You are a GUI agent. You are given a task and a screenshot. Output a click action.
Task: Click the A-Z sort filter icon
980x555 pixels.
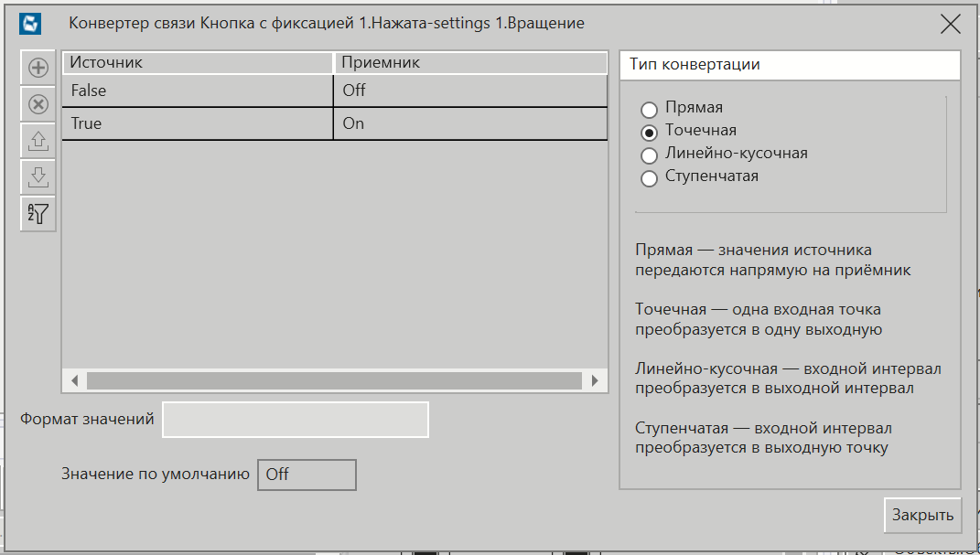(x=38, y=214)
